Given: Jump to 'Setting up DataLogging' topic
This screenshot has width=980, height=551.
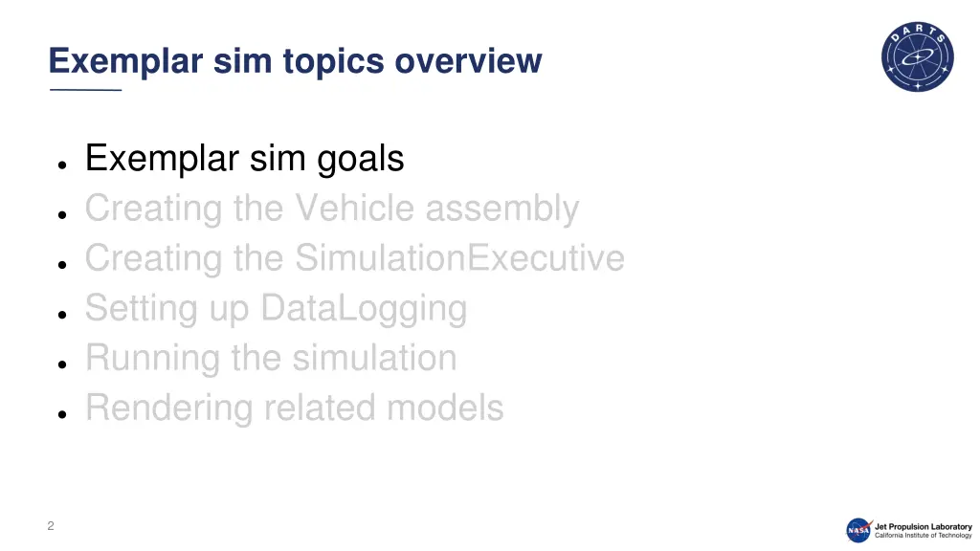Looking at the screenshot, I should 276,308.
